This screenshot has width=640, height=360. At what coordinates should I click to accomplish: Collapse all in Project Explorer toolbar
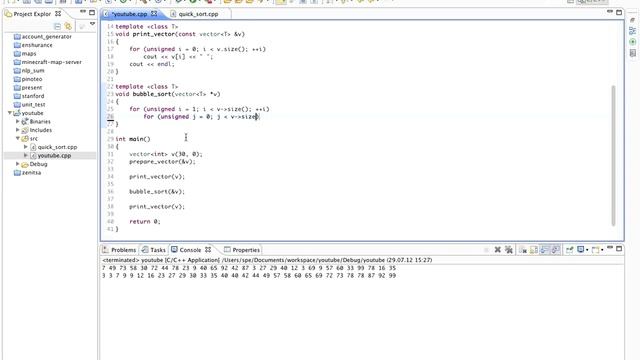58,27
